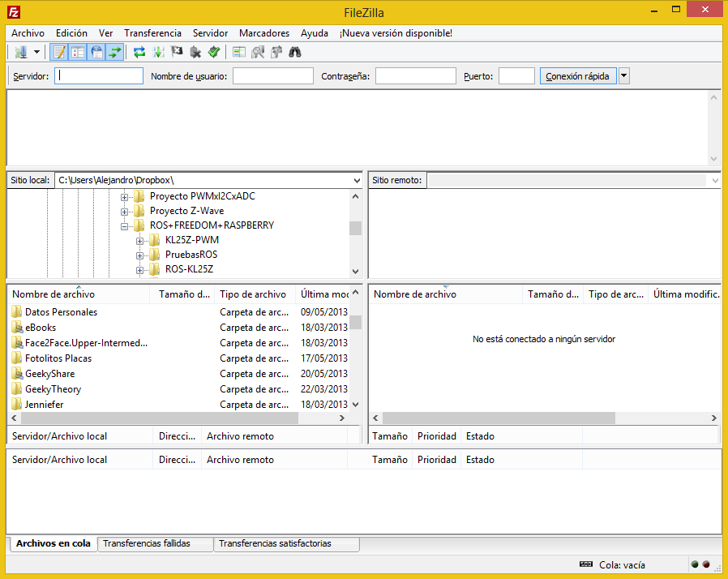Screen dimensions: 728x579
Task: Focus the Puerto input field
Action: (x=516, y=76)
